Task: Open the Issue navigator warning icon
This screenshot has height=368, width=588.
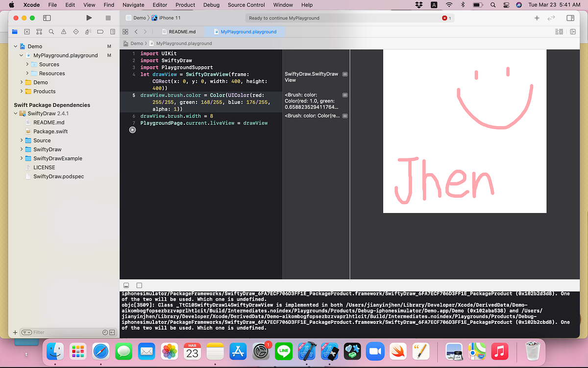Action: pos(64,31)
